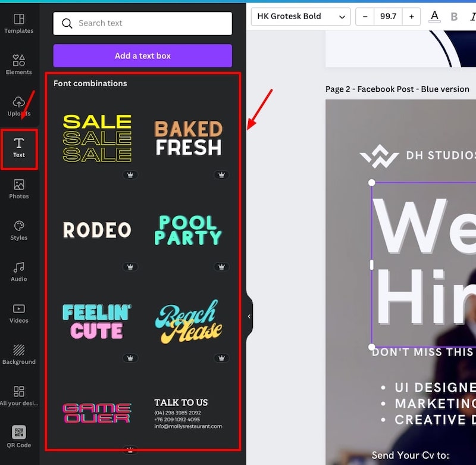
Task: Click the font size value 99.7
Action: (389, 17)
